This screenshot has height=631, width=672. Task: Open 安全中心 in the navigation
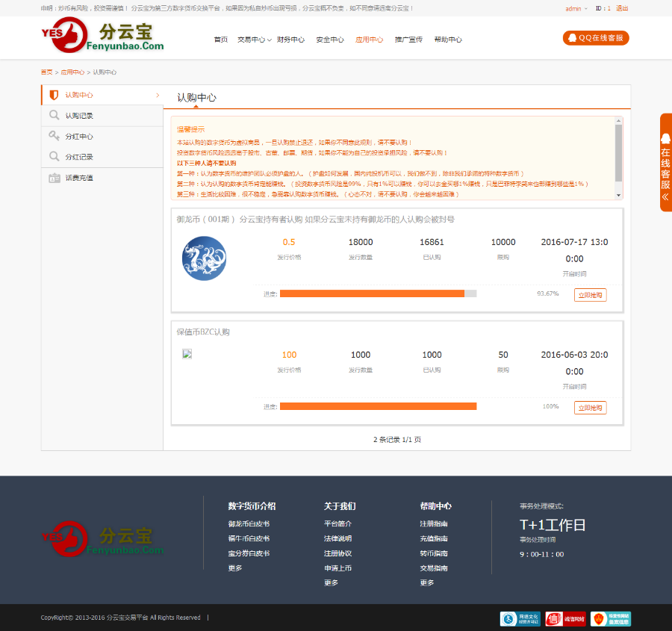pyautogui.click(x=330, y=40)
